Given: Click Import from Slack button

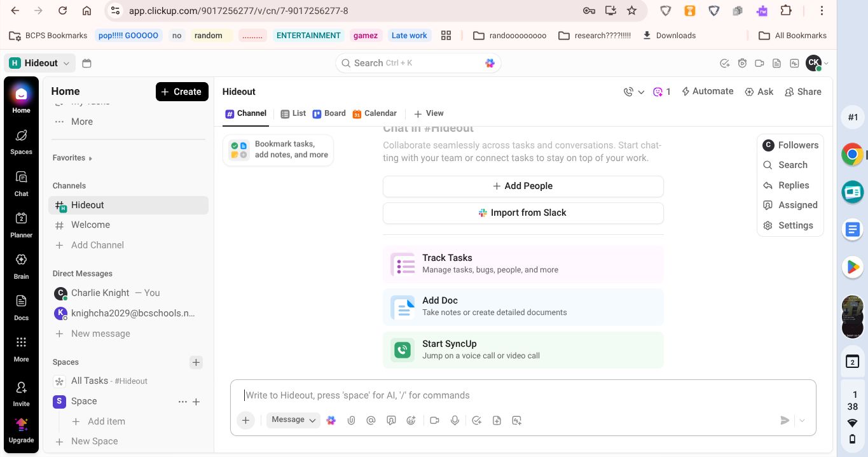Looking at the screenshot, I should point(523,213).
